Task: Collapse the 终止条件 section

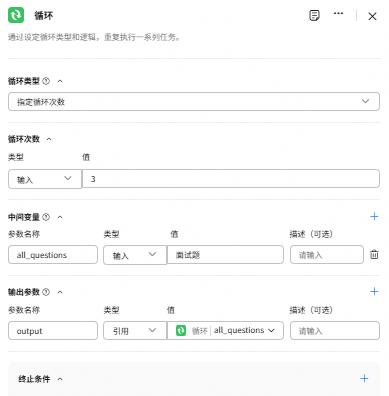Action: pyautogui.click(x=60, y=379)
